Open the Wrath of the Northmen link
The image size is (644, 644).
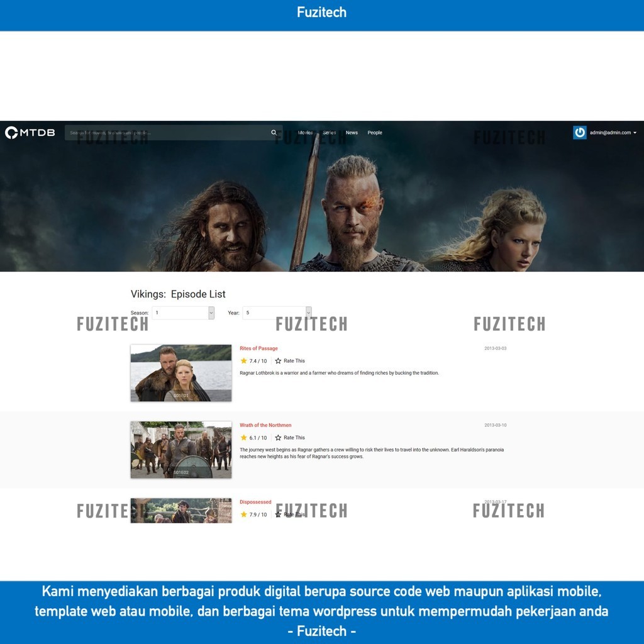click(265, 425)
